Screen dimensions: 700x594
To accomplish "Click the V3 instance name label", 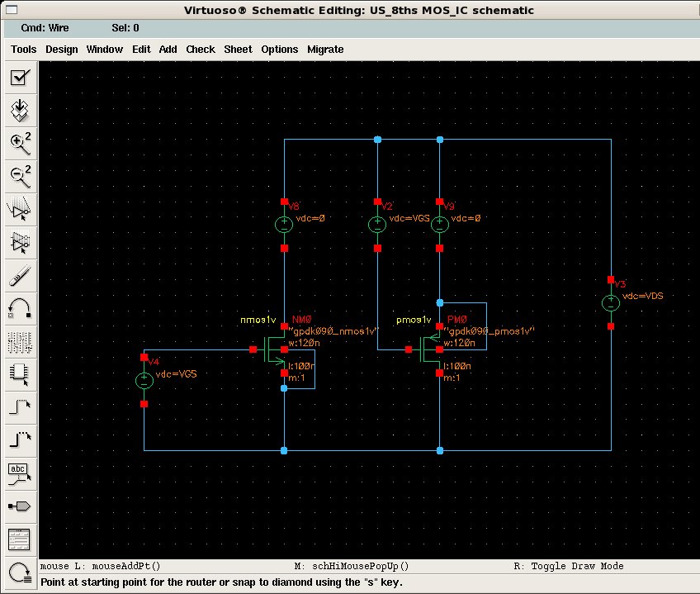I will click(x=620, y=284).
